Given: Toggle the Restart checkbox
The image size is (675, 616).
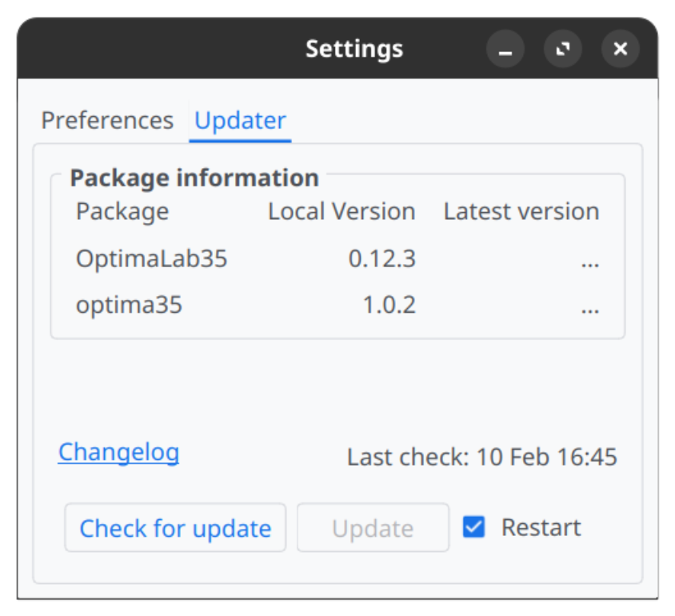Looking at the screenshot, I should click(474, 527).
